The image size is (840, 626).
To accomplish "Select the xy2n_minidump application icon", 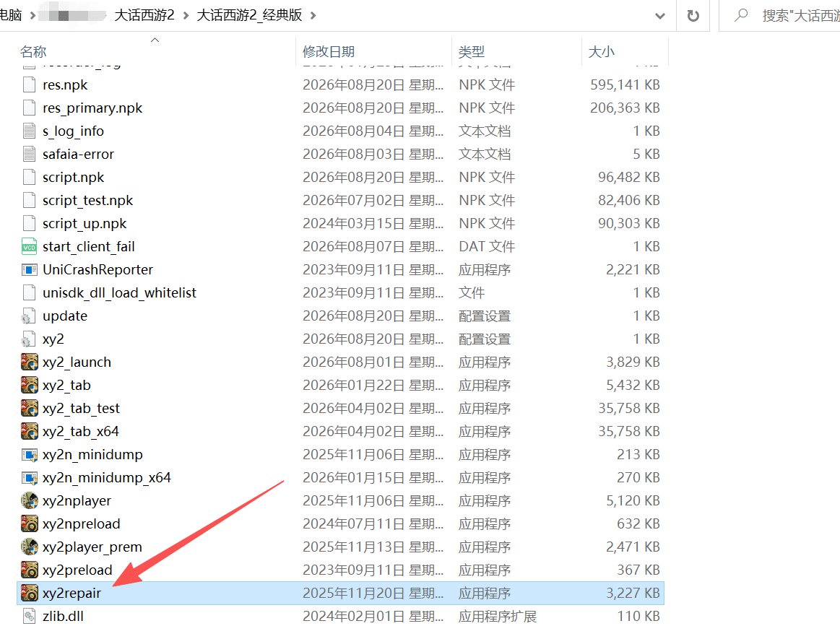I will tap(30, 455).
